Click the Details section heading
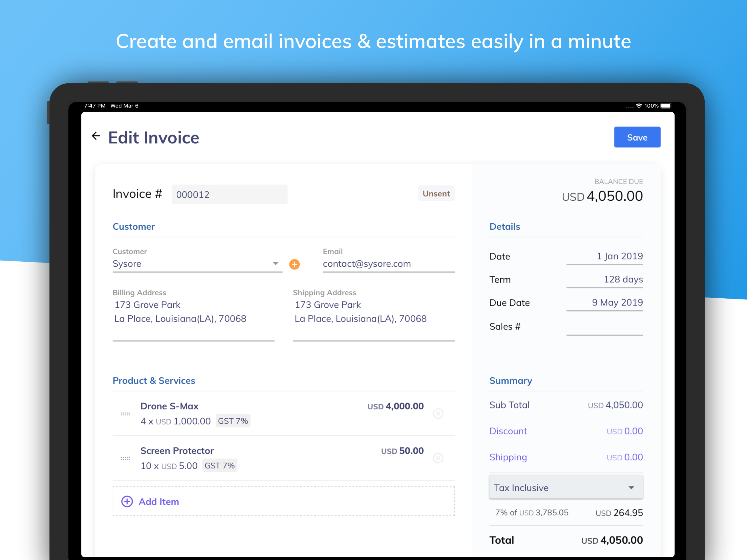747x560 pixels. tap(504, 227)
